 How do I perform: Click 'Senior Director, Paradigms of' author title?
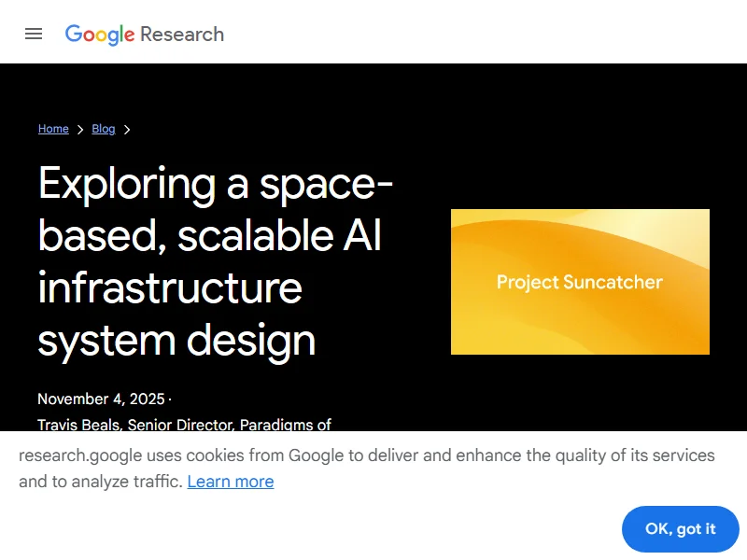pyautogui.click(x=230, y=425)
